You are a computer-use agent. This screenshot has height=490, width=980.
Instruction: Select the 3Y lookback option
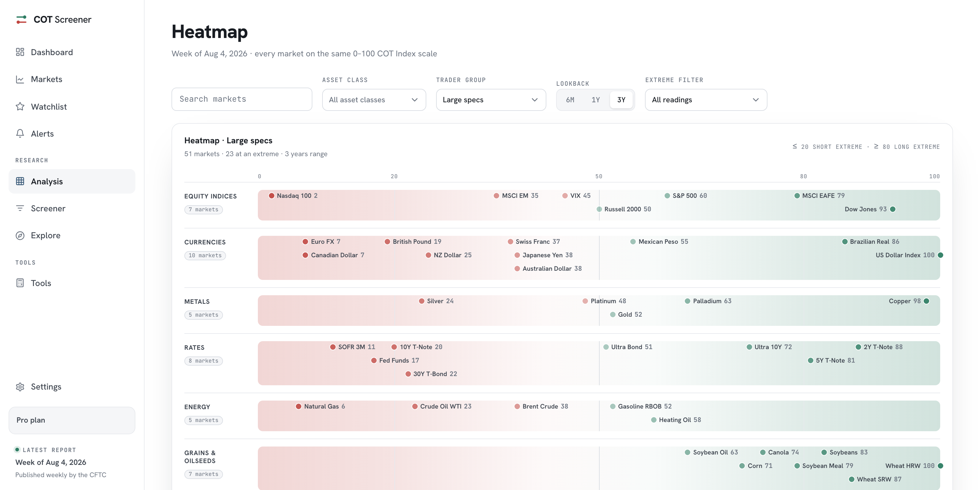click(621, 100)
